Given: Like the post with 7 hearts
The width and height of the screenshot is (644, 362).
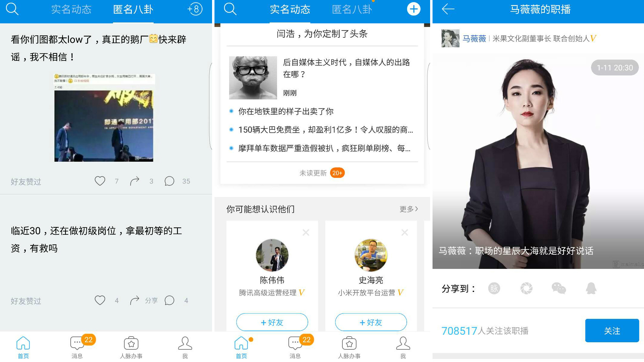Looking at the screenshot, I should pyautogui.click(x=100, y=181).
